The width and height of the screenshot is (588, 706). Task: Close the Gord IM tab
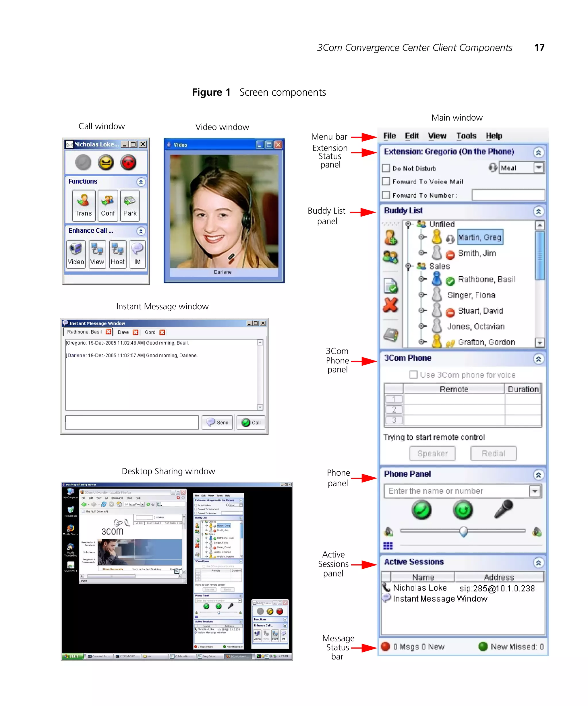pyautogui.click(x=162, y=332)
